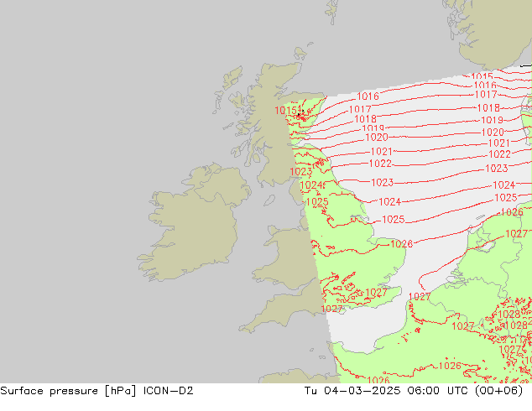Image resolution: width=532 pixels, height=411 pixels.
Task: Click the '1027' label on England's south coast
Action: (x=331, y=309)
